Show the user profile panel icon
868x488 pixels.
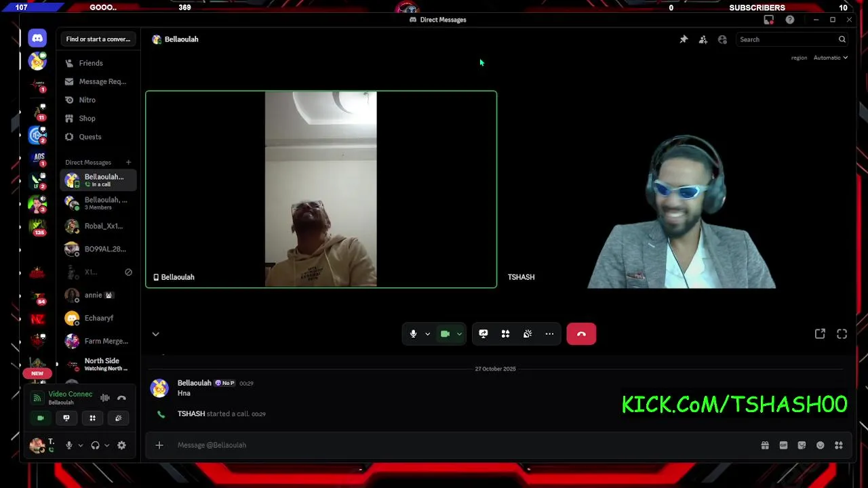(x=722, y=39)
